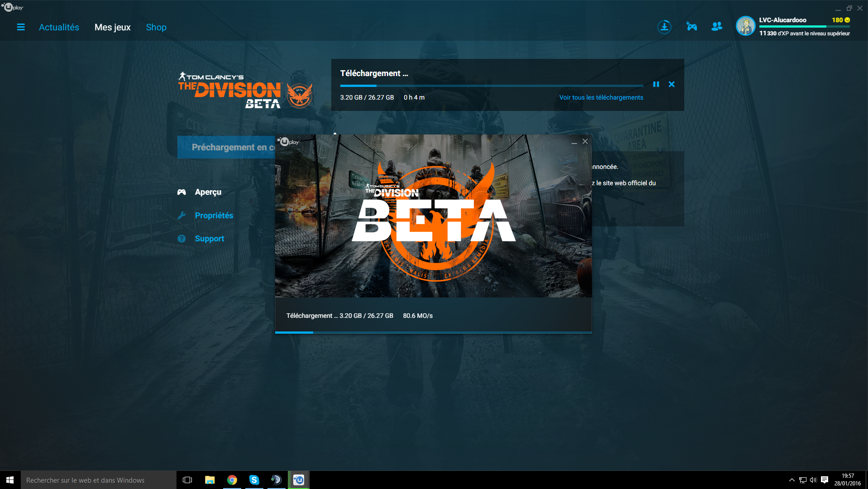
Task: Open the hamburger menu in Uplay
Action: click(21, 27)
